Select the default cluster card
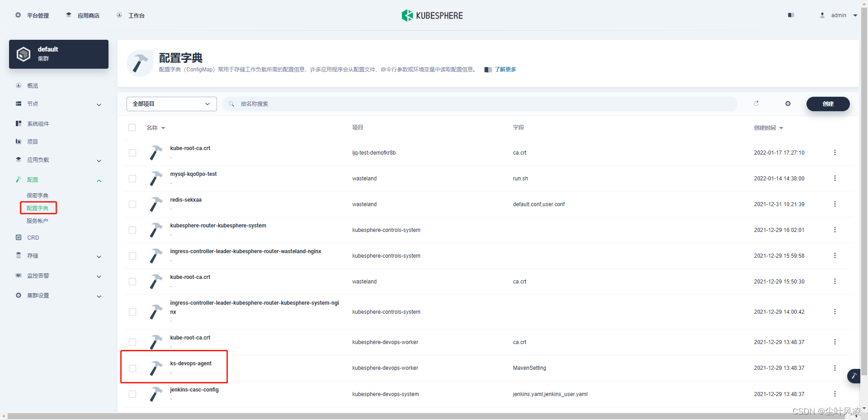 [x=59, y=54]
